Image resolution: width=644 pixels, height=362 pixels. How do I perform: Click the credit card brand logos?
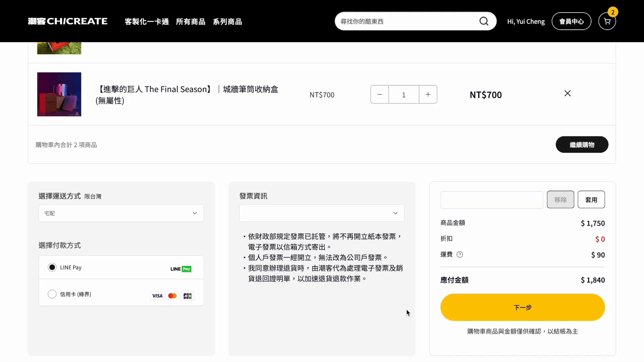point(172,296)
